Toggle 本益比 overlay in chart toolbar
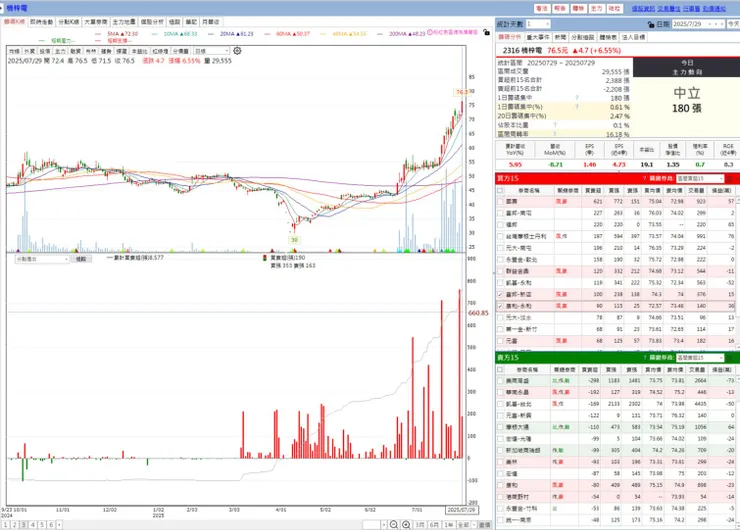This screenshot has height=530, width=740. tap(139, 51)
